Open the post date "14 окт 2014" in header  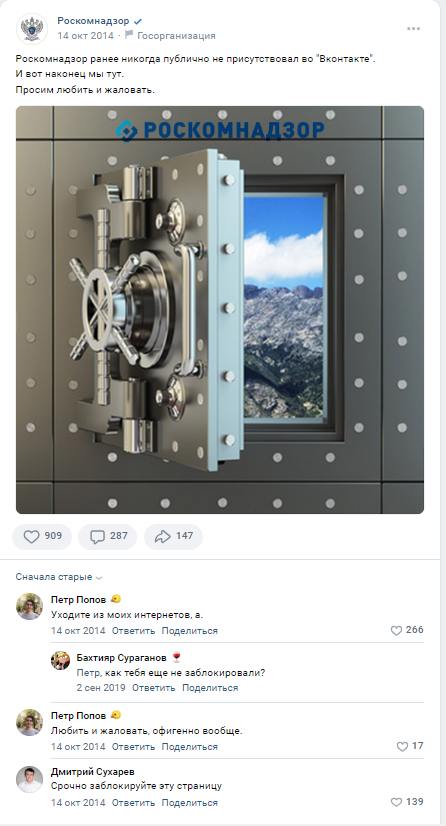pos(85,36)
